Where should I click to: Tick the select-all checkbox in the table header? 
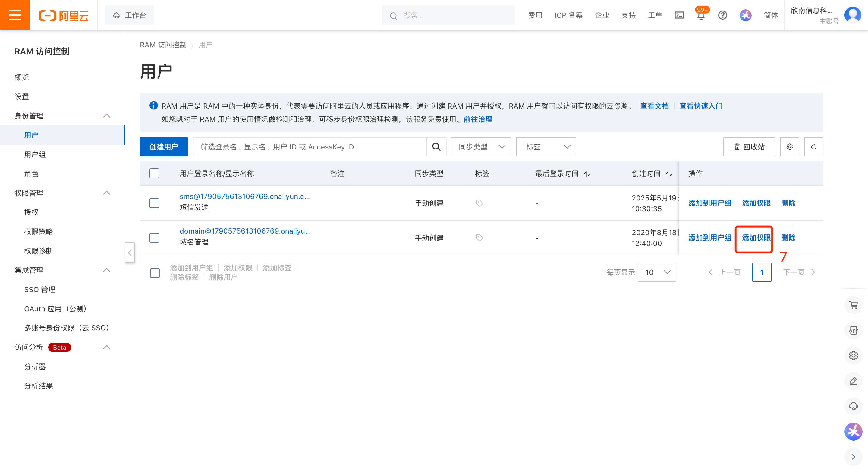pyautogui.click(x=154, y=174)
